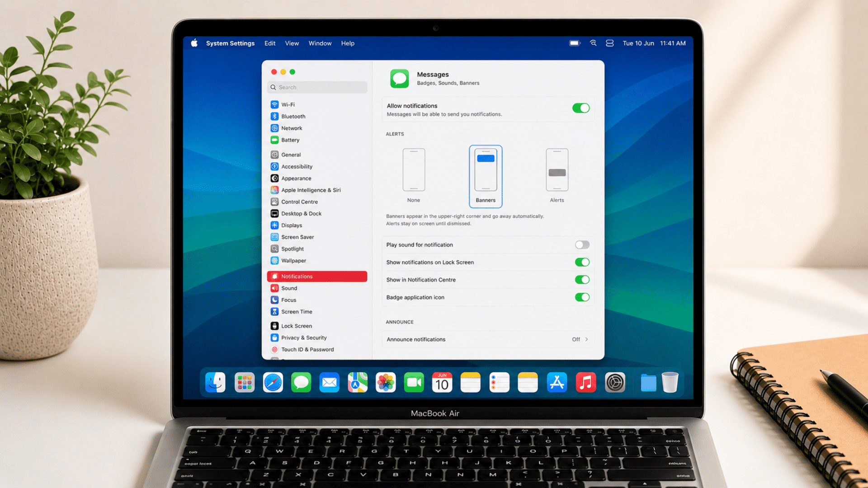Open System Settings menu in menu bar
The image size is (868, 488).
230,43
